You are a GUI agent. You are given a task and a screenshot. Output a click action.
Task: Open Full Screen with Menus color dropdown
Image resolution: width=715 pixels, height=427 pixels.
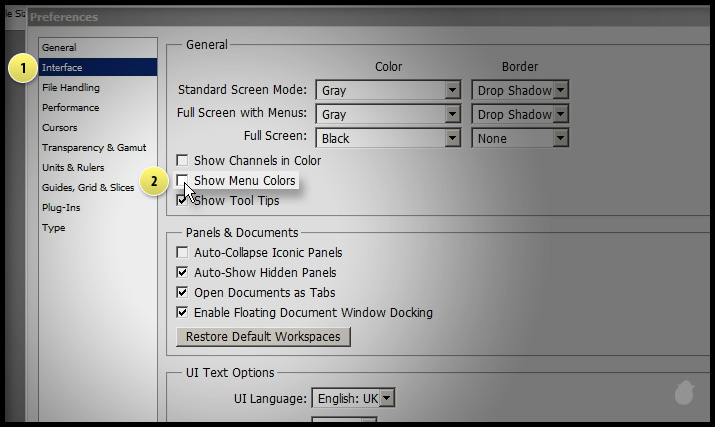point(452,115)
